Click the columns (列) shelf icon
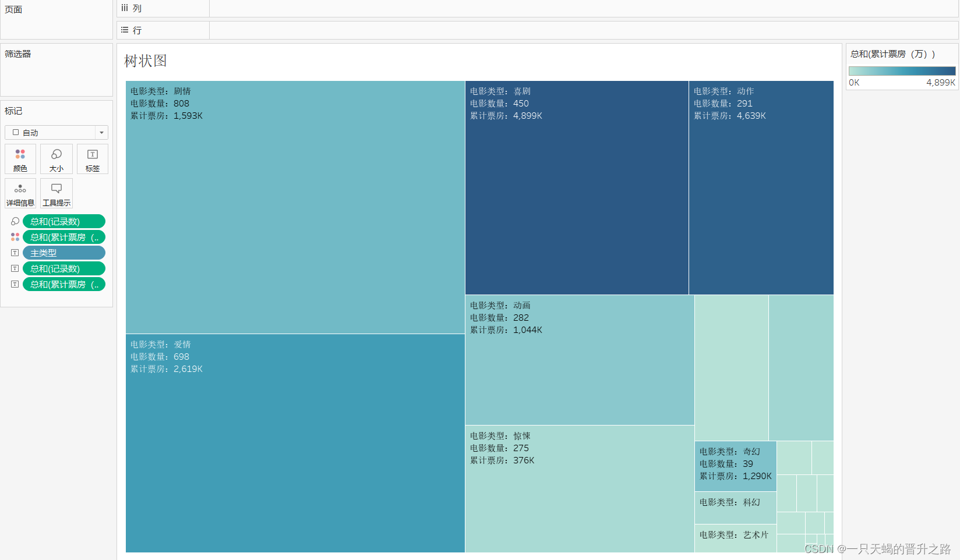The height and width of the screenshot is (560, 960). 125,8
